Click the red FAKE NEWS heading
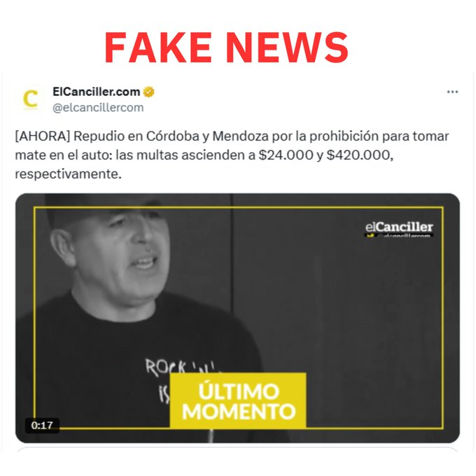 click(227, 48)
